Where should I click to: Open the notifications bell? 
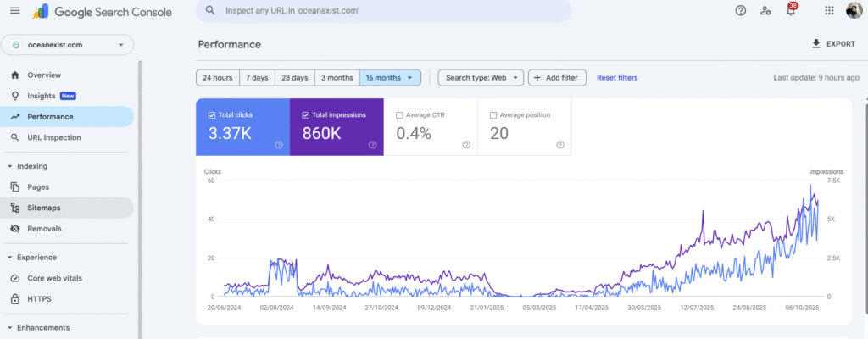[790, 11]
